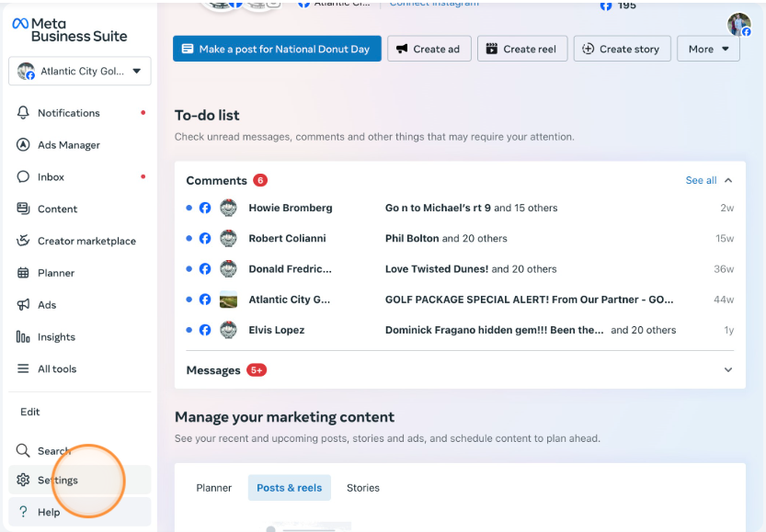
Task: Open the Ads megaphone icon
Action: 24,305
